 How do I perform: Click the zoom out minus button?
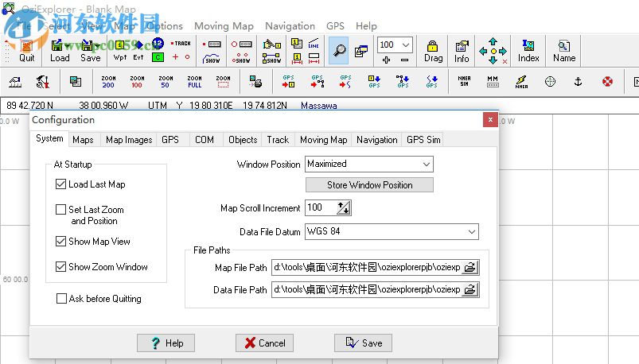coord(404,60)
